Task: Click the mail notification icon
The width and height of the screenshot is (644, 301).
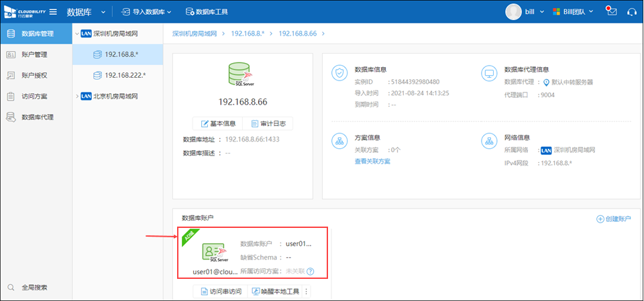Action: pos(610,11)
